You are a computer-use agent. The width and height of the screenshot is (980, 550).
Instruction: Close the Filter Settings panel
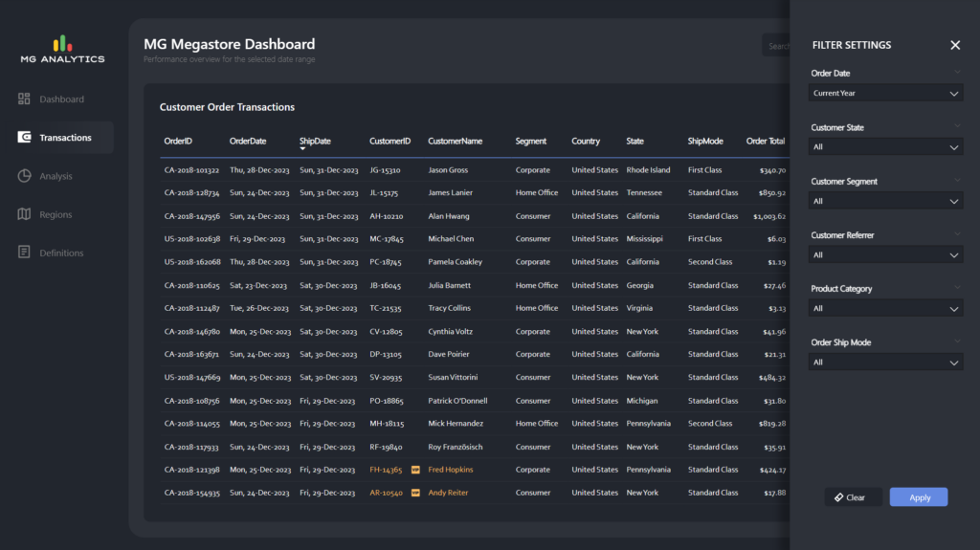click(x=955, y=45)
